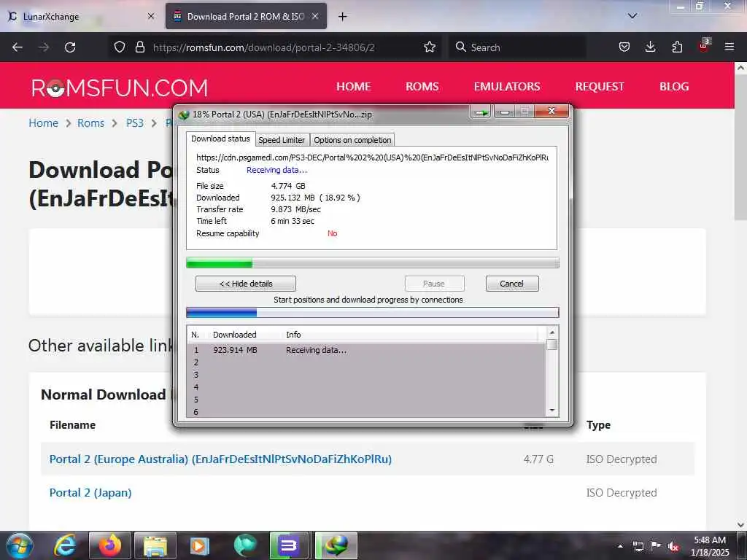Open the HOME nav item
This screenshot has height=560, width=747.
pyautogui.click(x=354, y=87)
